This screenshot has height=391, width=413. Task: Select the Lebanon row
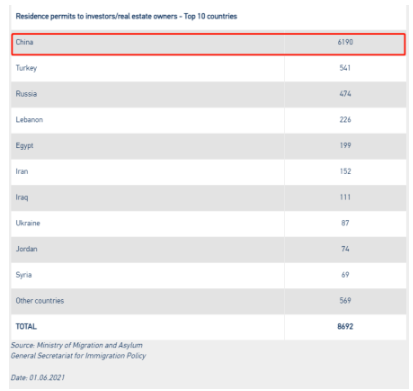pyautogui.click(x=209, y=120)
